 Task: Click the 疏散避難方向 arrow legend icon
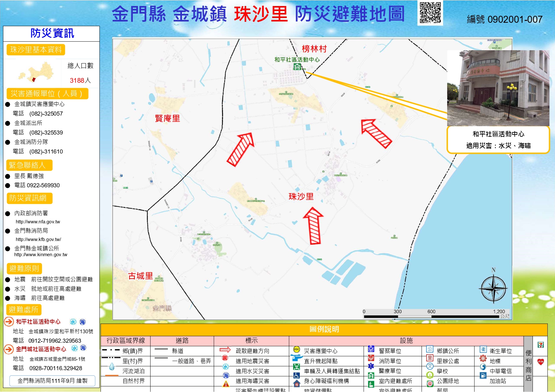pos(225,350)
